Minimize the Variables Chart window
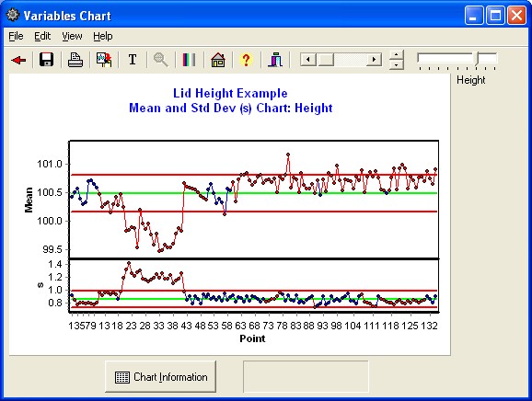This screenshot has width=532, height=401. 474,16
